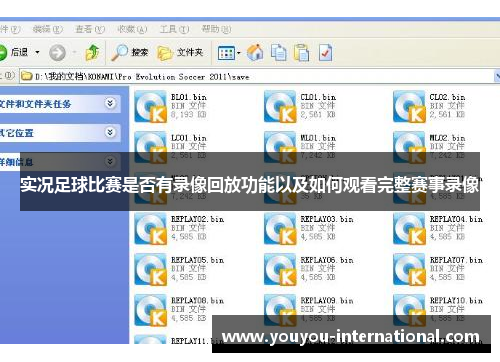This screenshot has width=500, height=362.
Task: Click the folder icon in address bar
Action: point(27,77)
